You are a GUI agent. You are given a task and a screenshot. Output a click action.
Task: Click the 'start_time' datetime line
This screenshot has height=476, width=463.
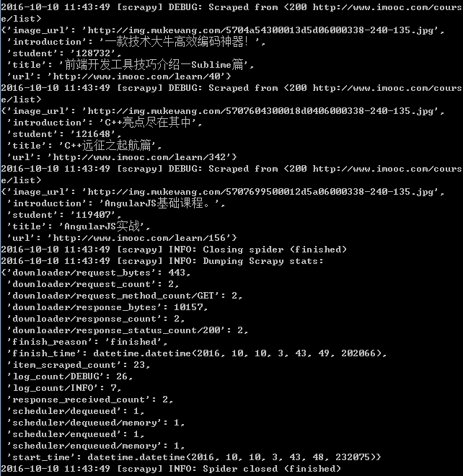[194, 457]
